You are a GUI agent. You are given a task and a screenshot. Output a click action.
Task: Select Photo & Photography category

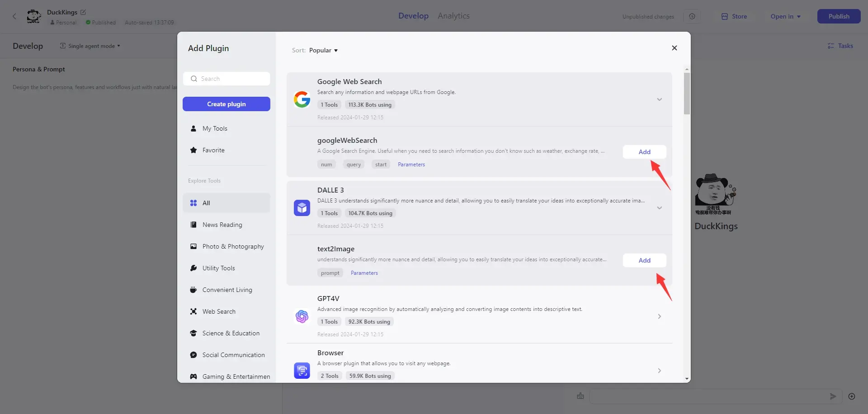[226, 246]
